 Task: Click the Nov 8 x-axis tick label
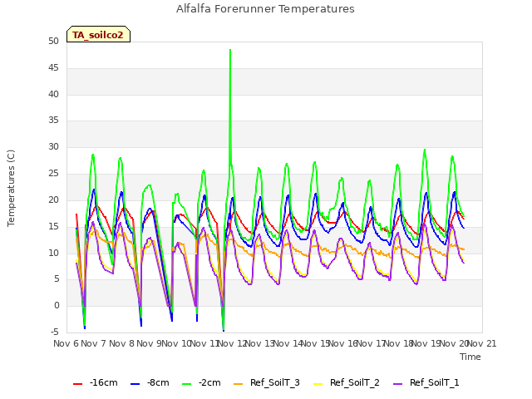pyautogui.click(x=121, y=343)
